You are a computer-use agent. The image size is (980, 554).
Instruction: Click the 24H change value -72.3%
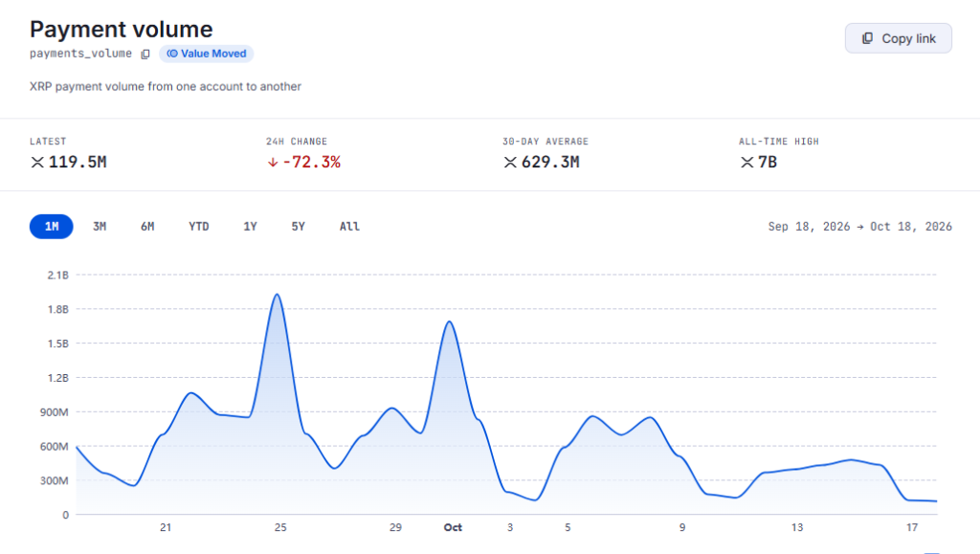(x=312, y=163)
